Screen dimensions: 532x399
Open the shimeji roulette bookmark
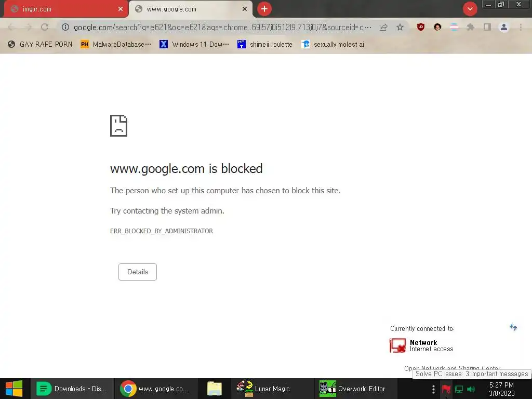click(x=265, y=45)
